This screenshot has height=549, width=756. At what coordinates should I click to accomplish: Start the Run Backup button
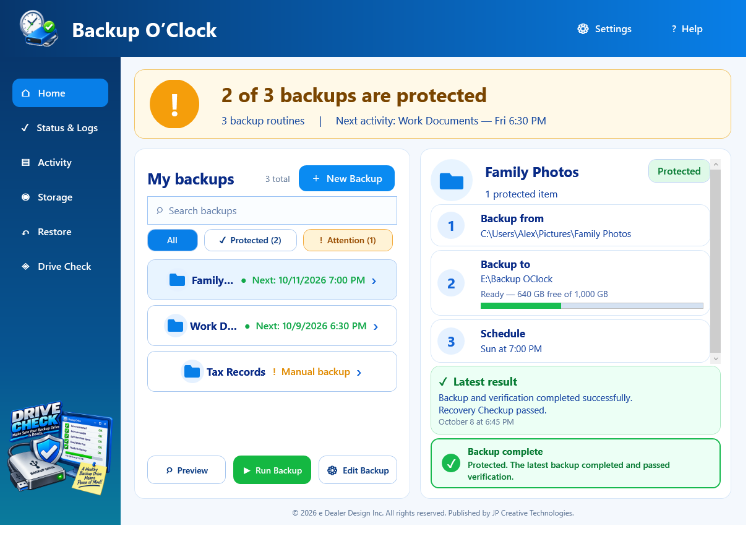[x=272, y=470]
